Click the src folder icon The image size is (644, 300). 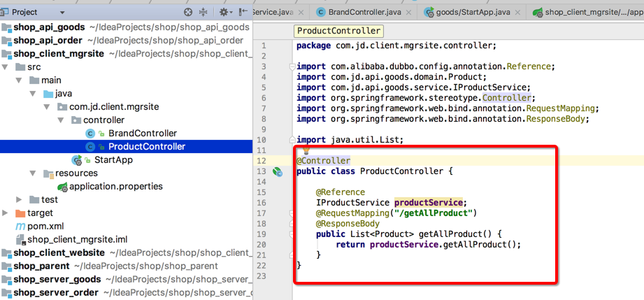pos(20,67)
